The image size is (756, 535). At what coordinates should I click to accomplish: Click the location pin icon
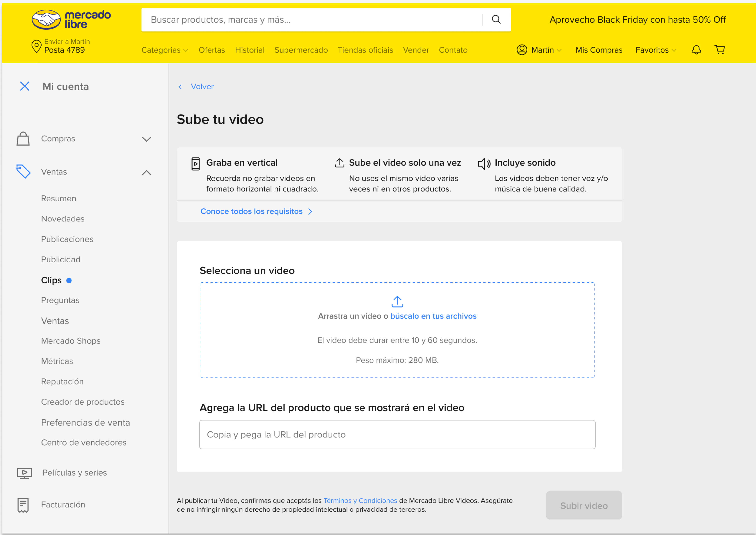(36, 46)
